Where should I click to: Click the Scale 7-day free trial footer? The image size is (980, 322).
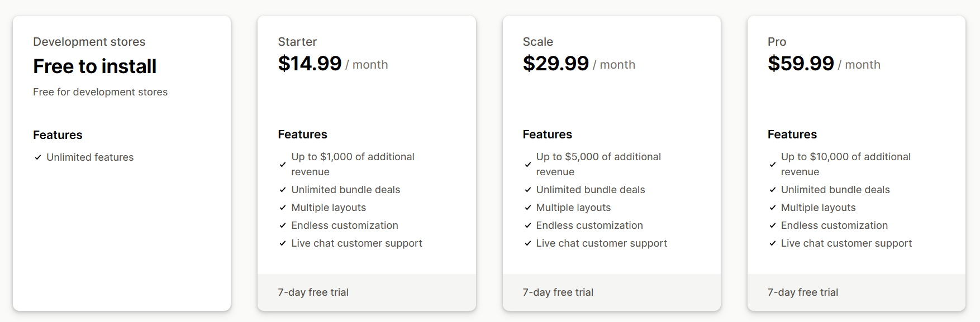[x=611, y=292]
